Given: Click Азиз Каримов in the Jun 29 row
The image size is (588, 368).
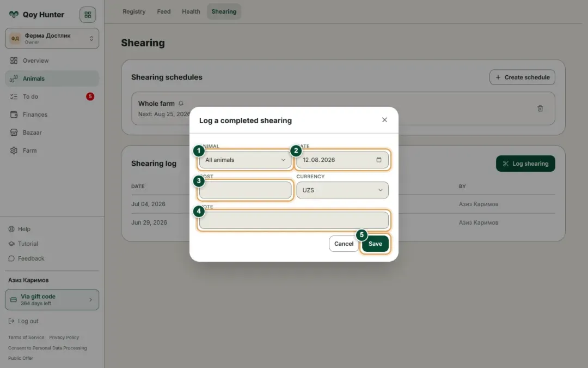Looking at the screenshot, I should pyautogui.click(x=479, y=222).
